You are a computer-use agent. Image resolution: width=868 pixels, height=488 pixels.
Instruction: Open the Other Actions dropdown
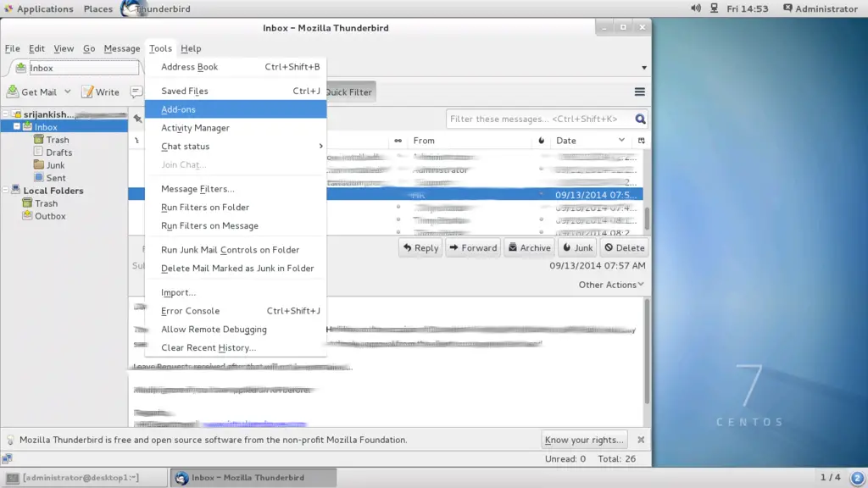[x=611, y=285]
